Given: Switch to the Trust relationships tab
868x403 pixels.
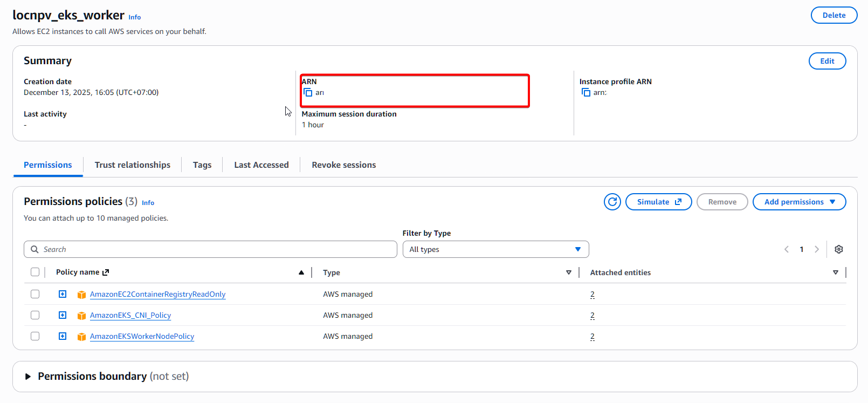Looking at the screenshot, I should (x=132, y=165).
